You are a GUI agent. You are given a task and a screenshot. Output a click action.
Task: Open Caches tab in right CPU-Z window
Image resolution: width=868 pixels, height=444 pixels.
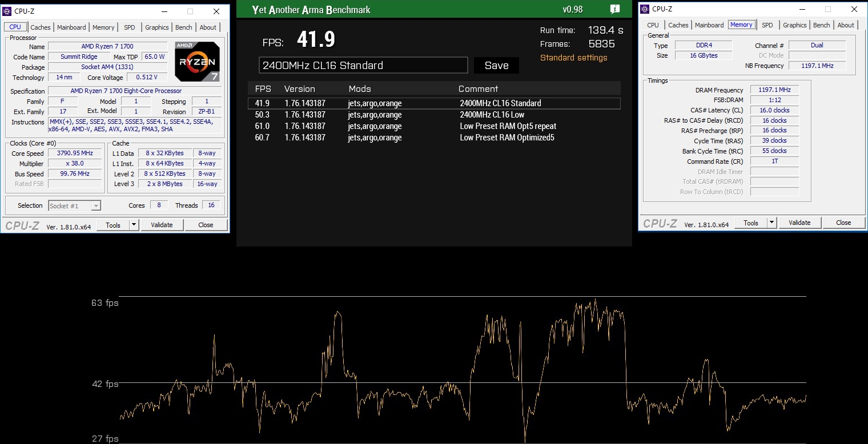coord(678,25)
